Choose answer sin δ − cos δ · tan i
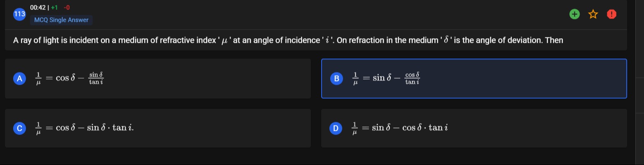The height and width of the screenshot is (165, 644). click(x=474, y=128)
